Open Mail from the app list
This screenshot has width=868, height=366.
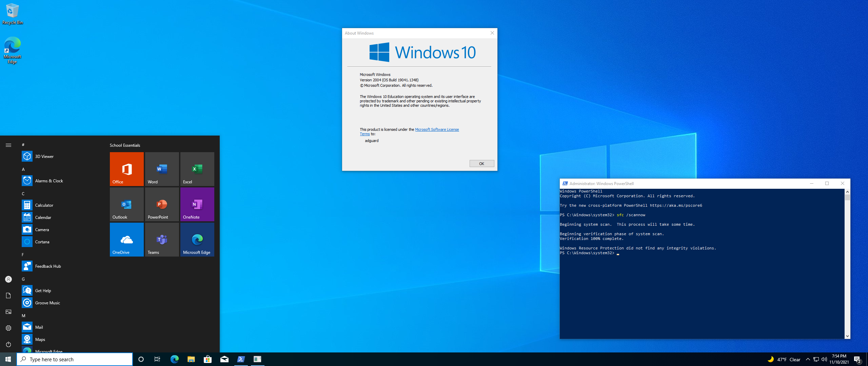coord(61,327)
